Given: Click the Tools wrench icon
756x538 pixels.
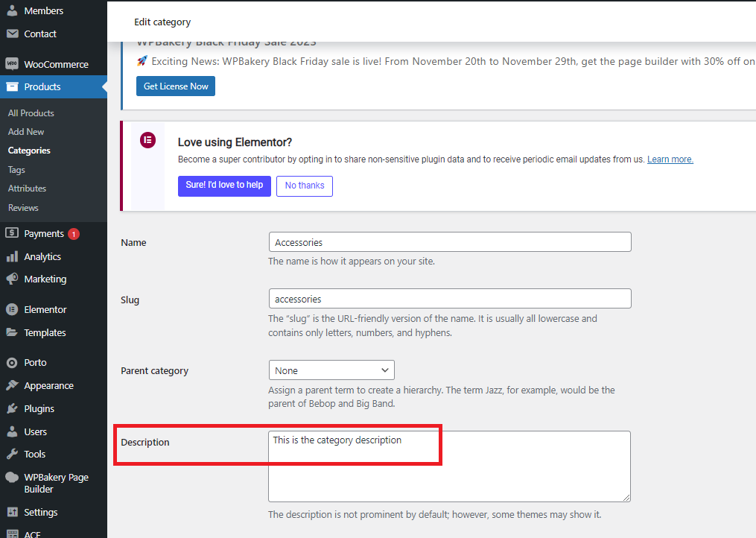Looking at the screenshot, I should point(12,454).
